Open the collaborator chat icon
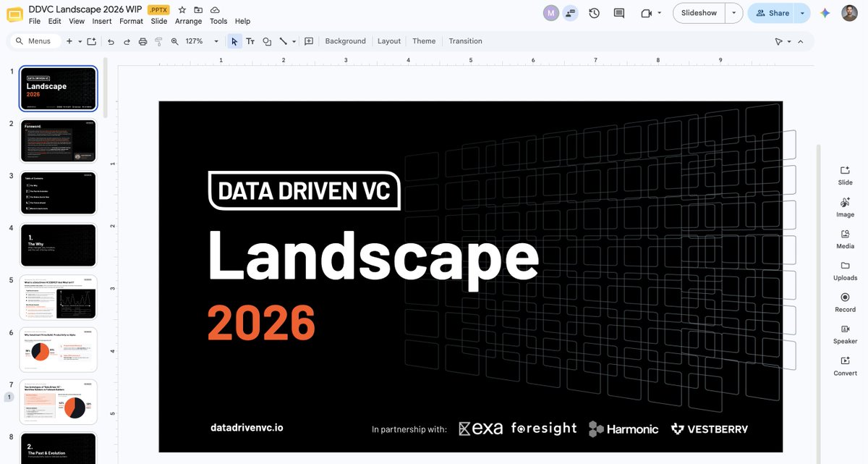868x464 pixels. click(x=570, y=13)
